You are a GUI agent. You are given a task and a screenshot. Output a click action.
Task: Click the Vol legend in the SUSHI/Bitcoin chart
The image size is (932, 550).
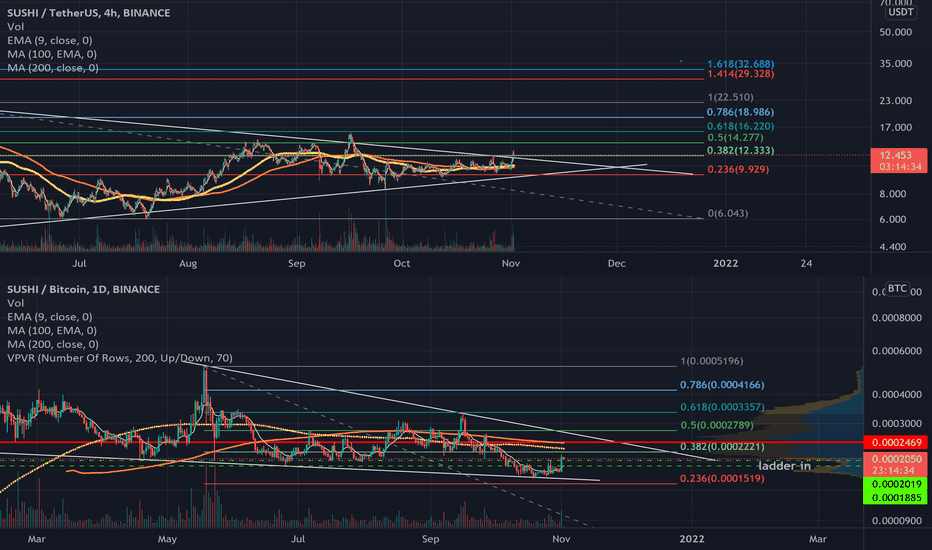pyautogui.click(x=15, y=303)
